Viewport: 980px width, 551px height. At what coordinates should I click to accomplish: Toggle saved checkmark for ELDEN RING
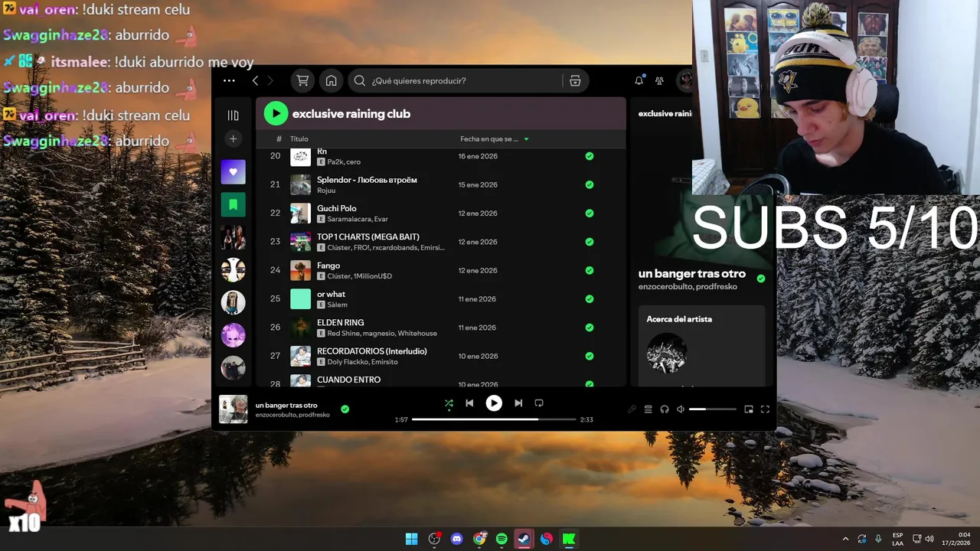click(x=590, y=328)
